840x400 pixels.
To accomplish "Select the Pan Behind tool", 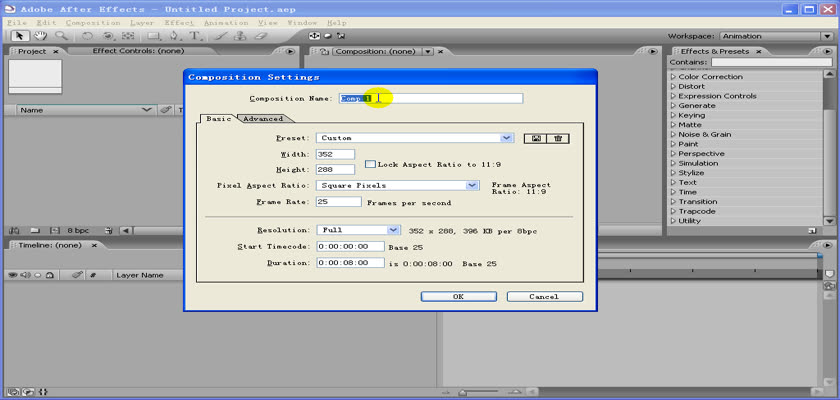I will (x=128, y=36).
